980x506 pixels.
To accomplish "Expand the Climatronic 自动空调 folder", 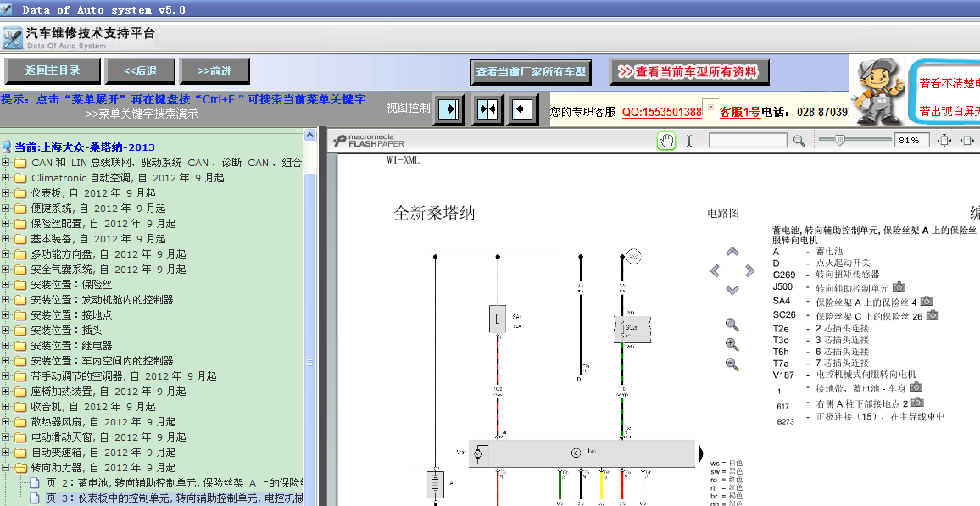I will pyautogui.click(x=6, y=177).
